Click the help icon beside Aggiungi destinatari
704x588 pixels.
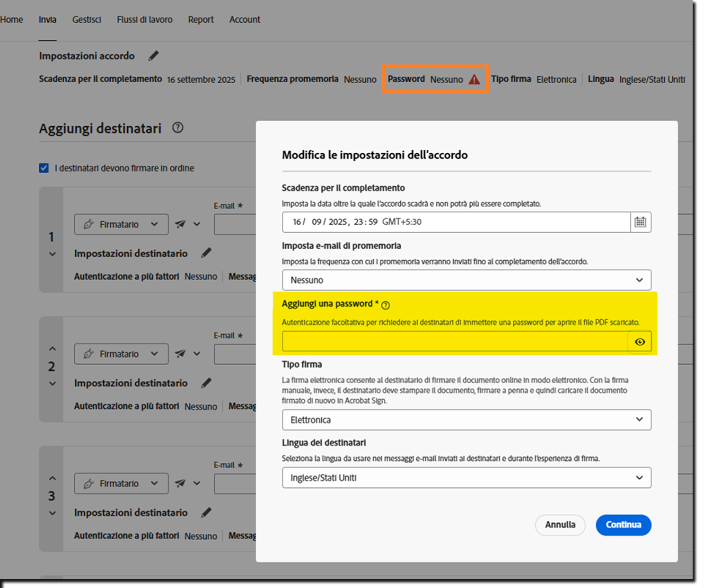[x=177, y=128]
